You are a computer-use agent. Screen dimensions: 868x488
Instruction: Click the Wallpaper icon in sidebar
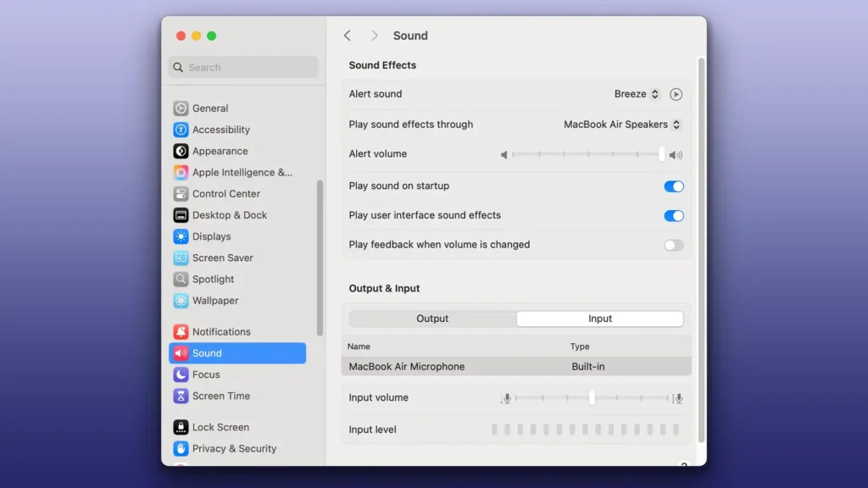point(181,301)
